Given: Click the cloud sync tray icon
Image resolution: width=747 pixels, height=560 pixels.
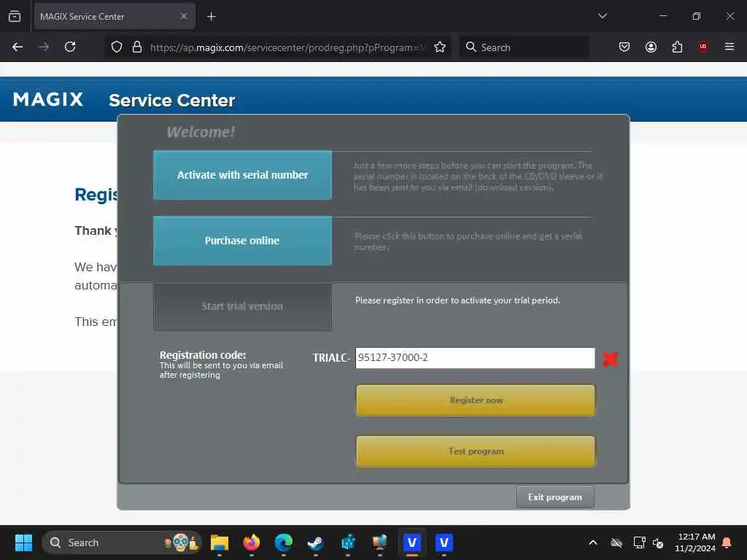Looking at the screenshot, I should [616, 542].
